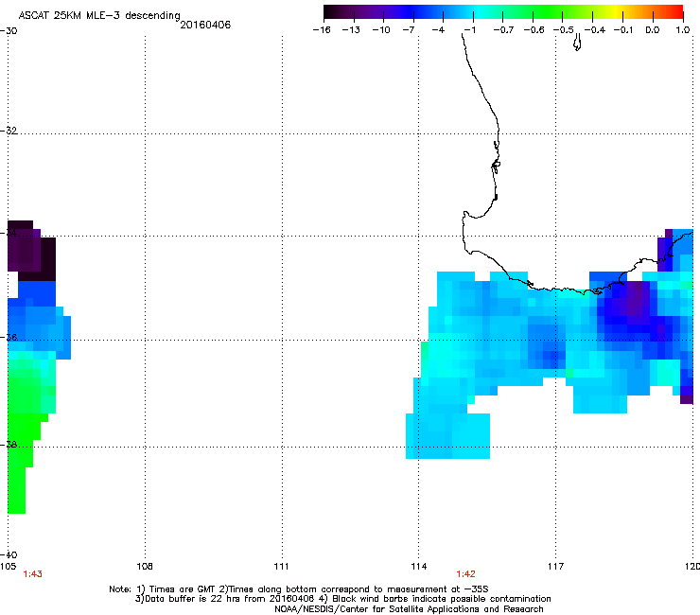Click the NOAA/NESDIS credit line

409,609
